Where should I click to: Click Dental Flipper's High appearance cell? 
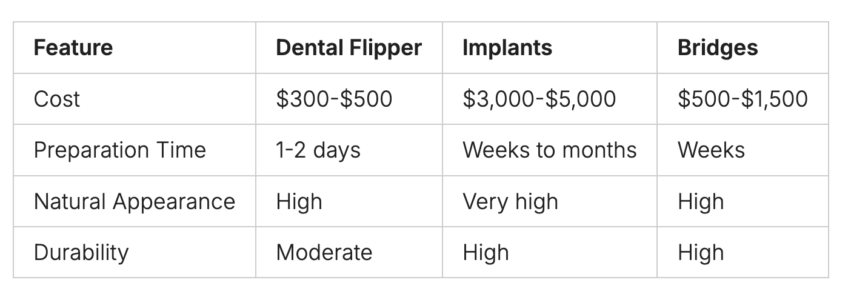pos(299,201)
